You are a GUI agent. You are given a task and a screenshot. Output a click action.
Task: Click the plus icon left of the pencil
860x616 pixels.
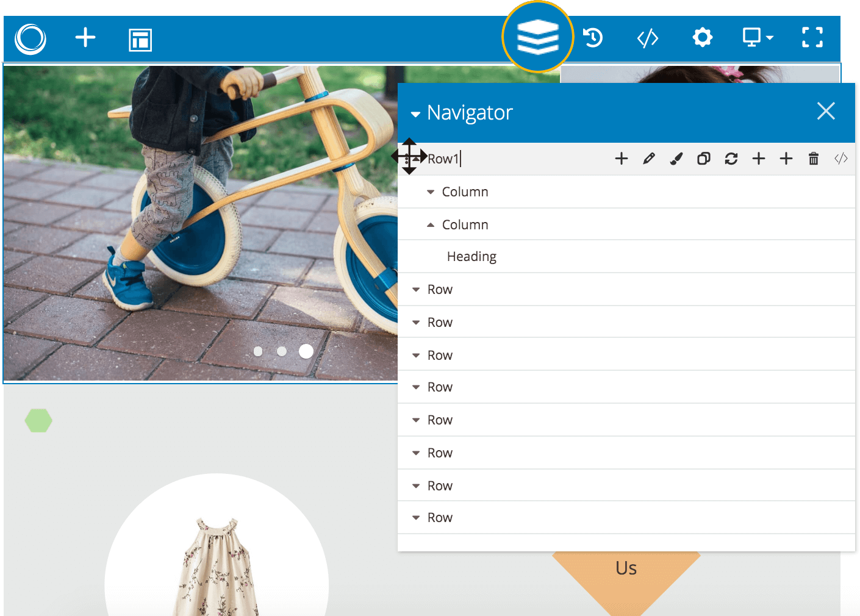622,159
